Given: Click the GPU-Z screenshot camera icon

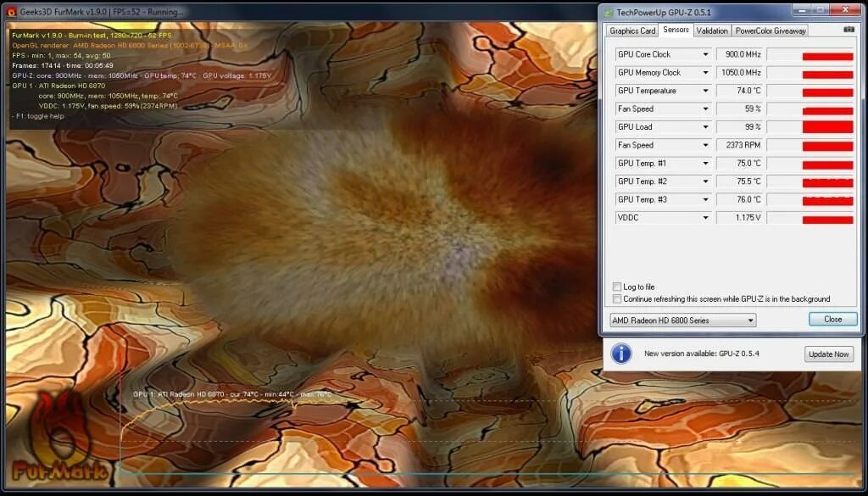Looking at the screenshot, I should point(849,30).
